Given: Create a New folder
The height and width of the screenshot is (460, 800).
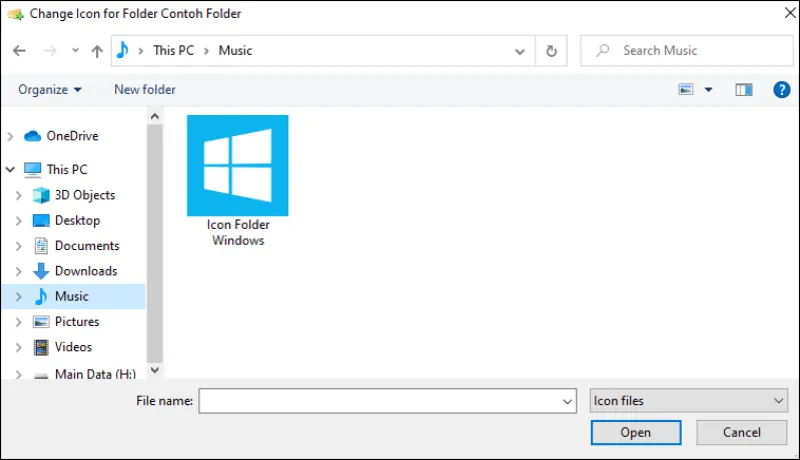Looking at the screenshot, I should tap(145, 90).
